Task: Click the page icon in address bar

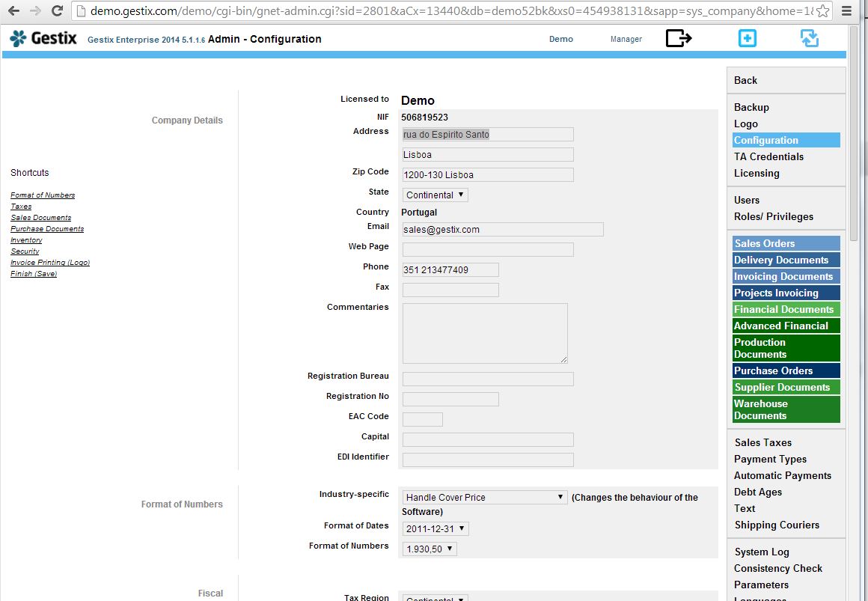Action: click(81, 10)
